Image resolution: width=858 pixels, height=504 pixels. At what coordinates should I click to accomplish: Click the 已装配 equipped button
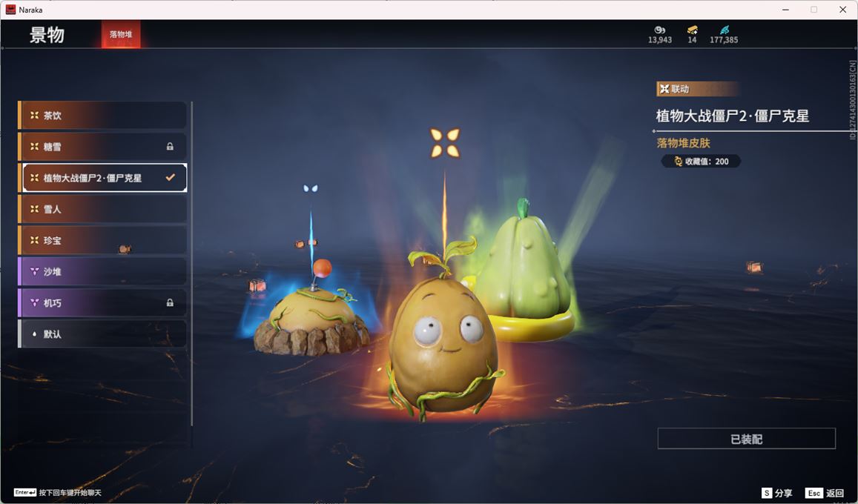click(x=746, y=438)
